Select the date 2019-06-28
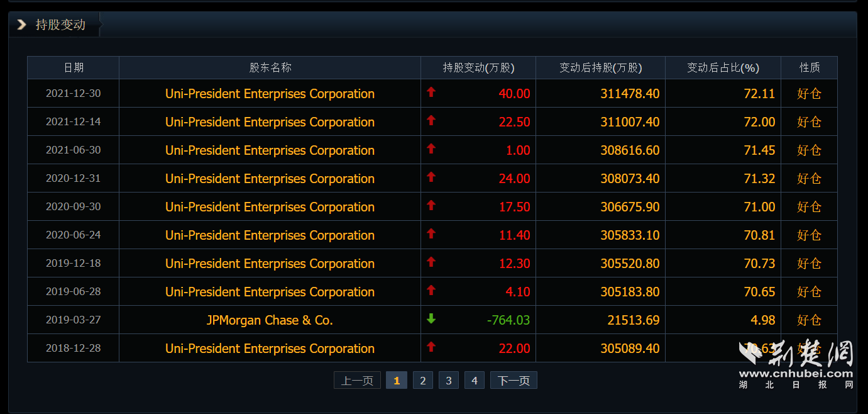This screenshot has width=868, height=414. pyautogui.click(x=73, y=291)
